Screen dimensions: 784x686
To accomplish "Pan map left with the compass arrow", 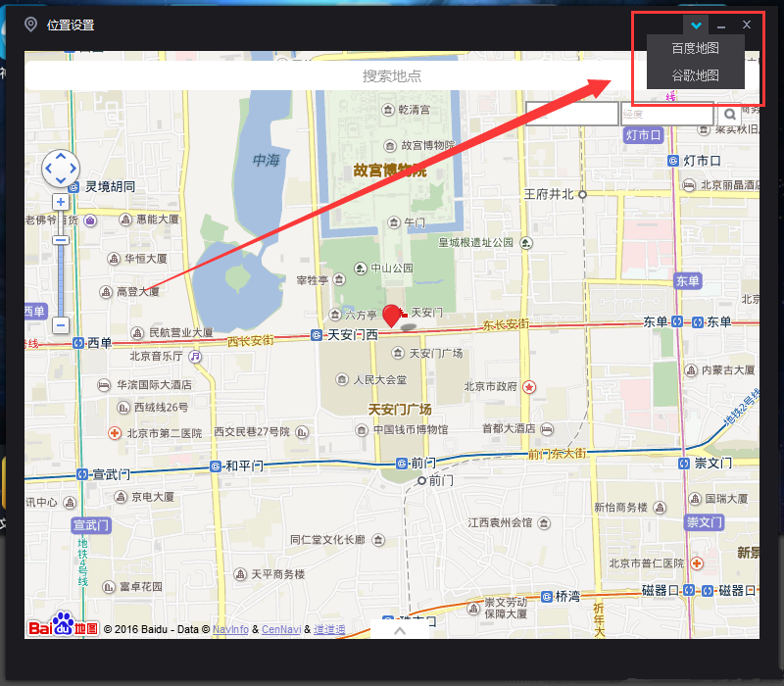I will (48, 169).
